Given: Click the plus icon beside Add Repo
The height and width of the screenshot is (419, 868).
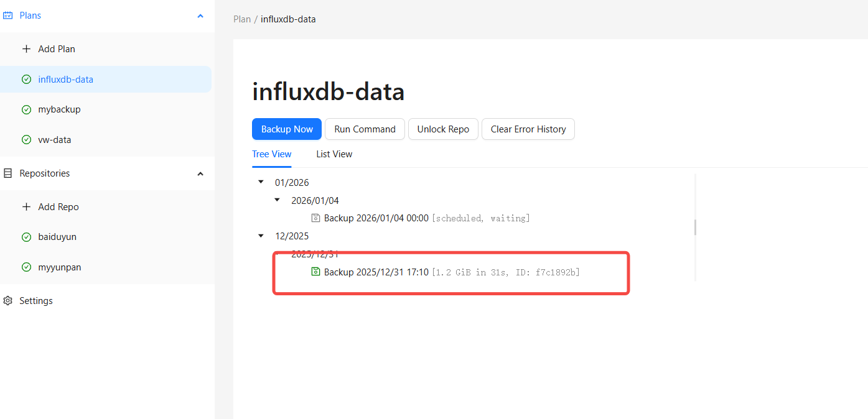Looking at the screenshot, I should [x=26, y=207].
